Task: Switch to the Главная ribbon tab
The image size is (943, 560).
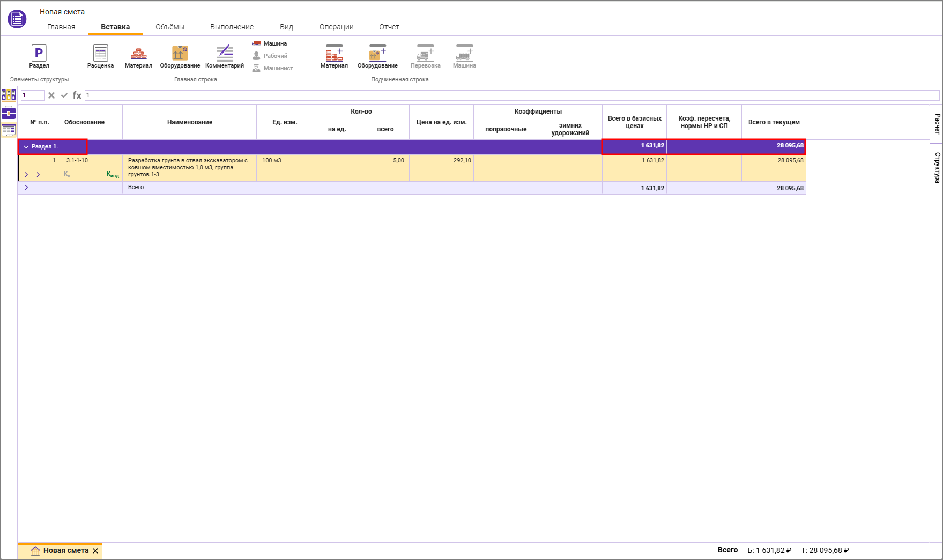Action: pyautogui.click(x=61, y=27)
